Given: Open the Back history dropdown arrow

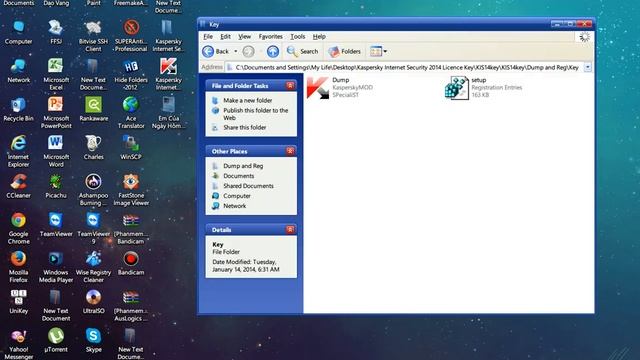Looking at the screenshot, I should pyautogui.click(x=236, y=51).
